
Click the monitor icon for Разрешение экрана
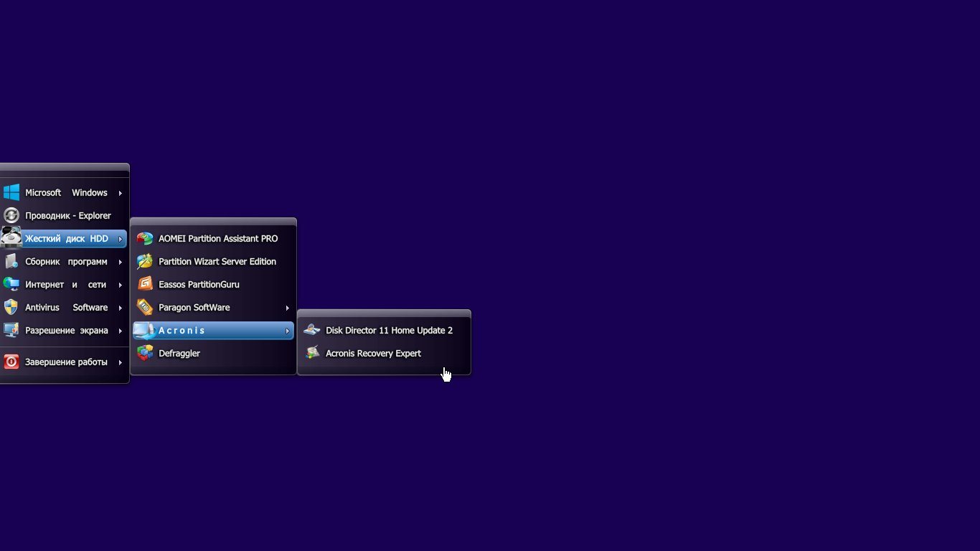[x=11, y=330]
